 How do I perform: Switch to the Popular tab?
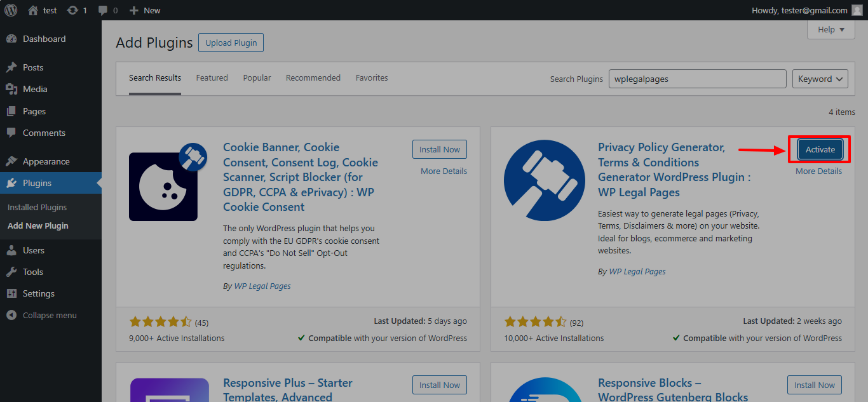coord(257,77)
